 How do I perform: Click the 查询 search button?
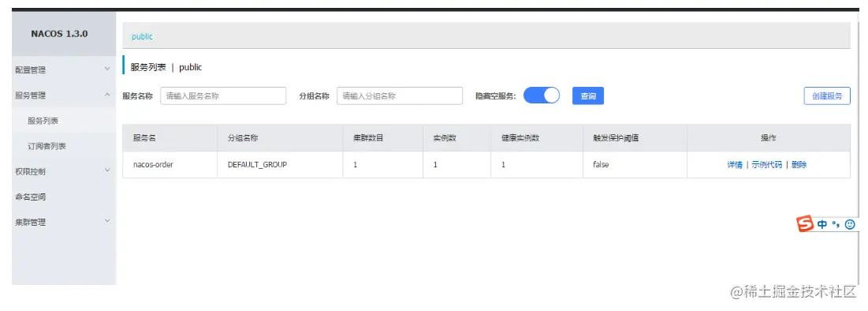588,96
